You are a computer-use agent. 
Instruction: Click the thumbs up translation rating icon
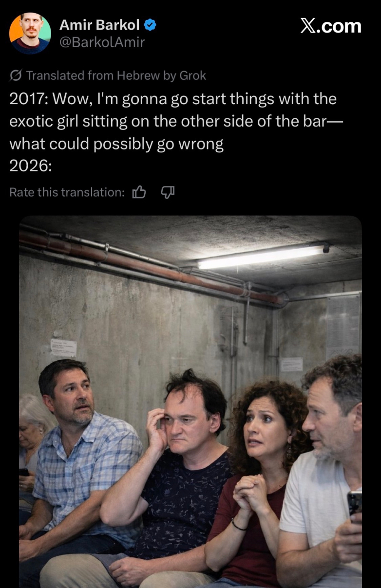[x=139, y=192]
